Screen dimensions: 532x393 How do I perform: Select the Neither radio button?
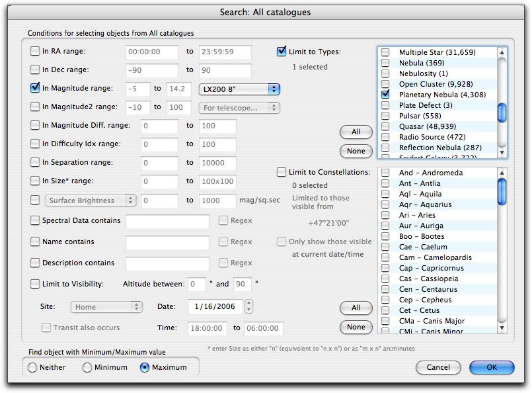(32, 367)
